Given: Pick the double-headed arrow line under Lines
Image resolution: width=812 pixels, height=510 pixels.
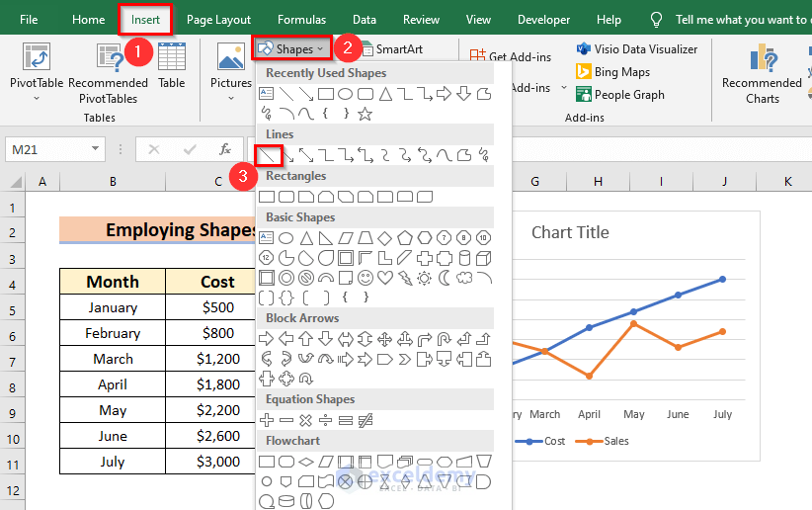Looking at the screenshot, I should point(306,155).
